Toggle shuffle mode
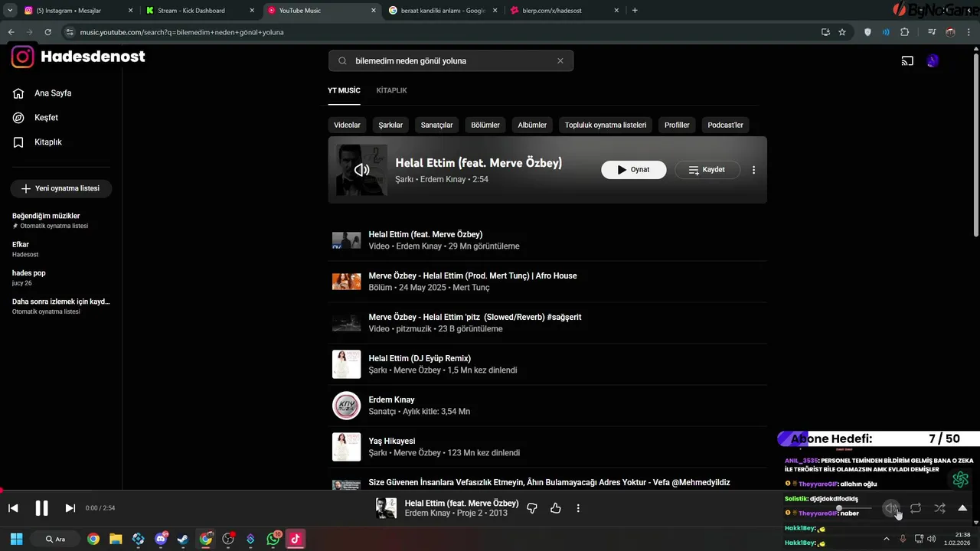 pyautogui.click(x=940, y=508)
